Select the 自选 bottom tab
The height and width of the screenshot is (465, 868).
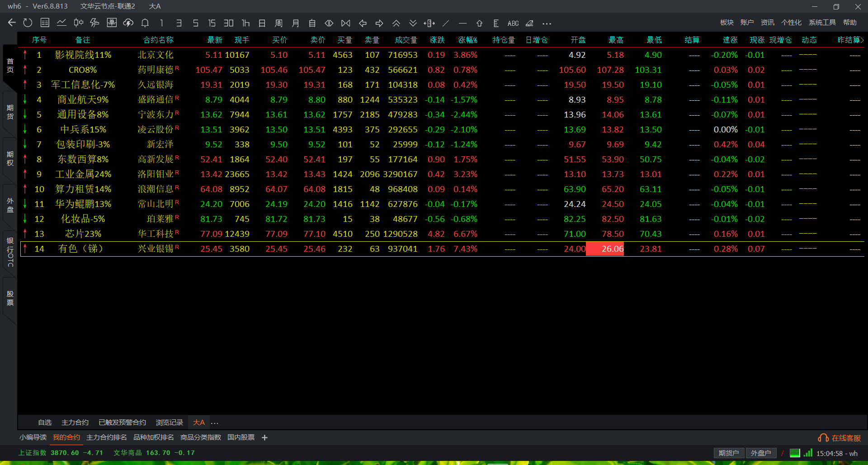coord(45,423)
